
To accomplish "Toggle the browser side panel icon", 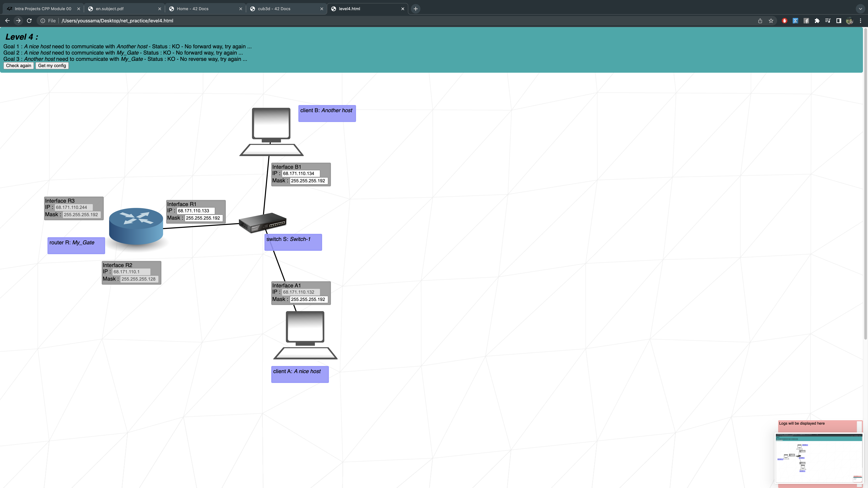I will 839,21.
